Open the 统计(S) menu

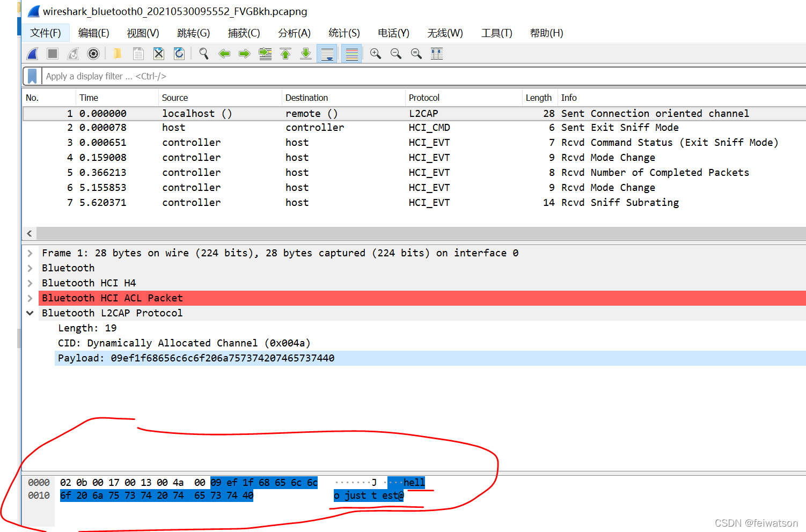pos(345,33)
